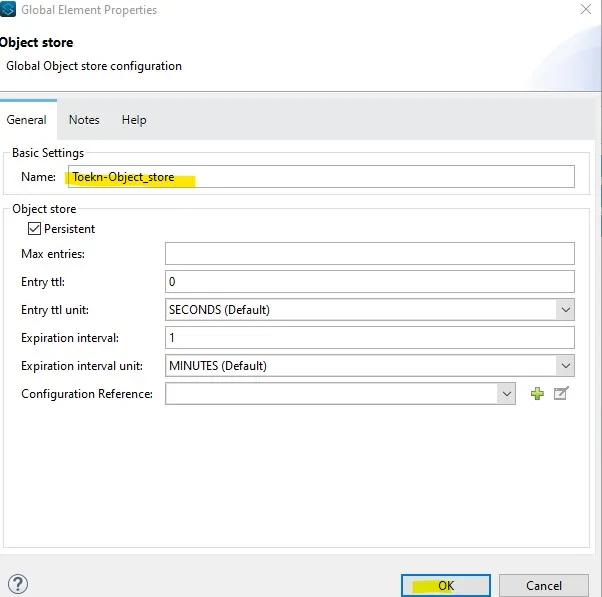Click the 'Basic Settings' group label
602x597 pixels.
(48, 153)
